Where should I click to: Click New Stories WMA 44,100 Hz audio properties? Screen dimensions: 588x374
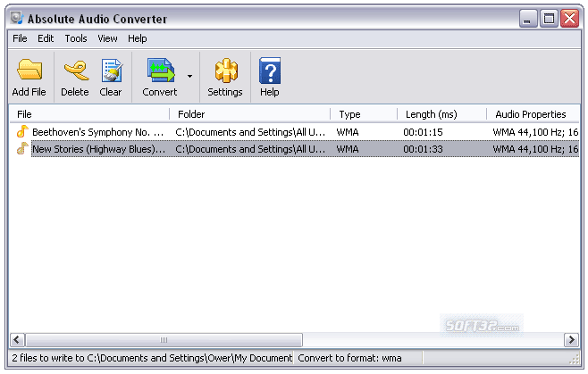(535, 149)
